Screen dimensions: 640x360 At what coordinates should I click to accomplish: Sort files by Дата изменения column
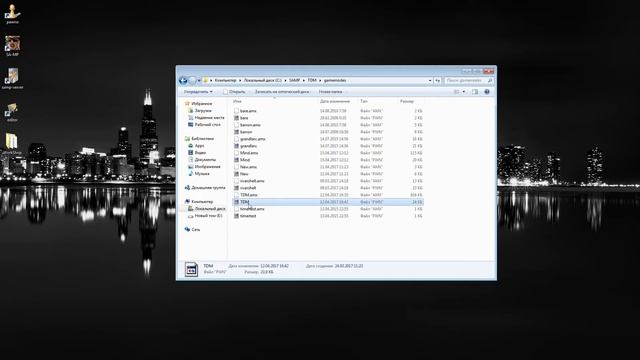point(335,101)
